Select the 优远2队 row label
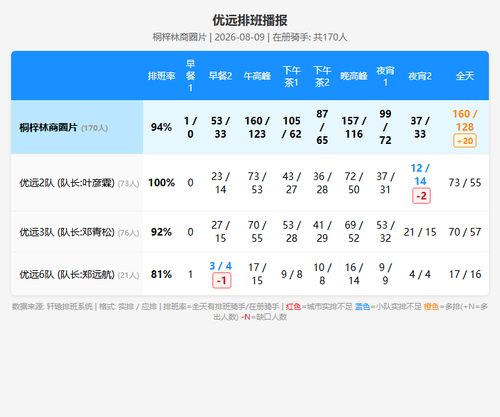The height and width of the screenshot is (417, 500). tap(79, 183)
